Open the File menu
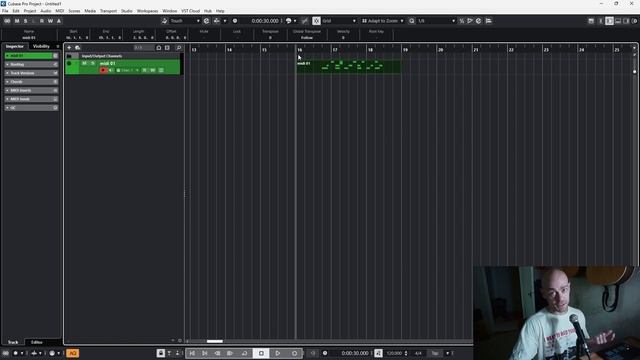The width and height of the screenshot is (640, 360). (x=5, y=11)
